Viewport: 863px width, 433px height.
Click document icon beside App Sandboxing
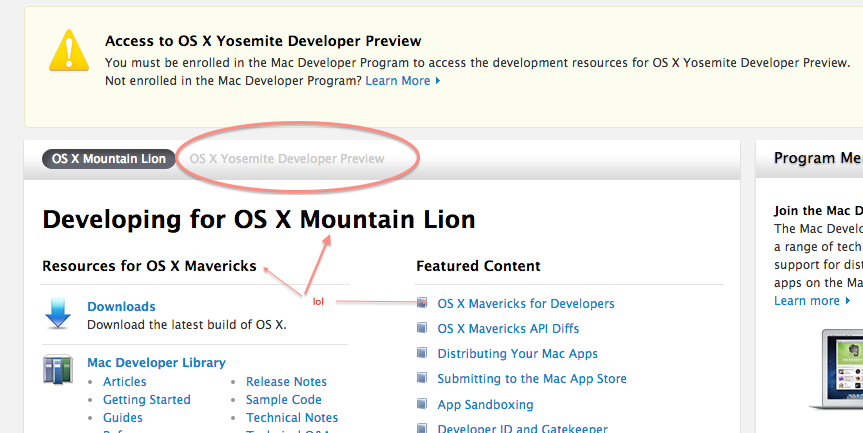422,405
